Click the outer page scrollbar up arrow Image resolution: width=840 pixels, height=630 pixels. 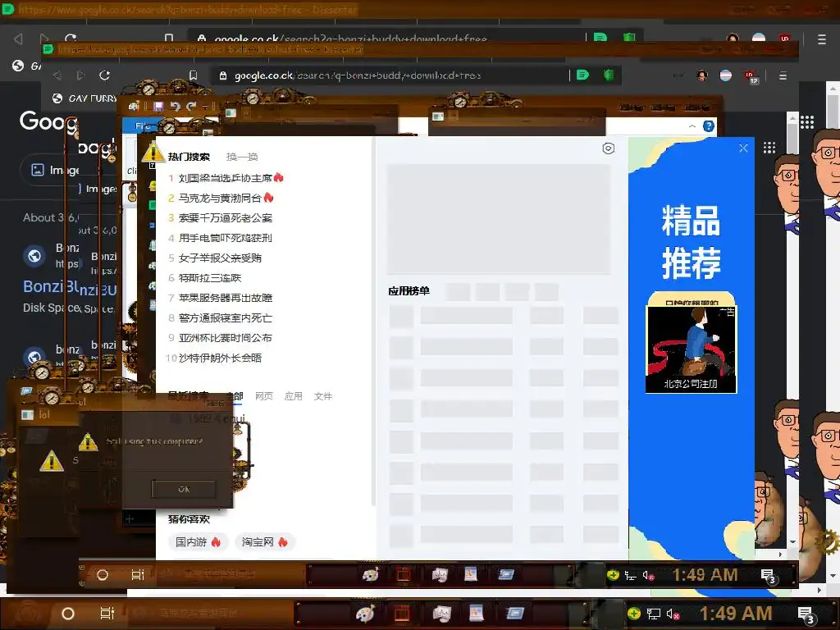click(x=832, y=88)
